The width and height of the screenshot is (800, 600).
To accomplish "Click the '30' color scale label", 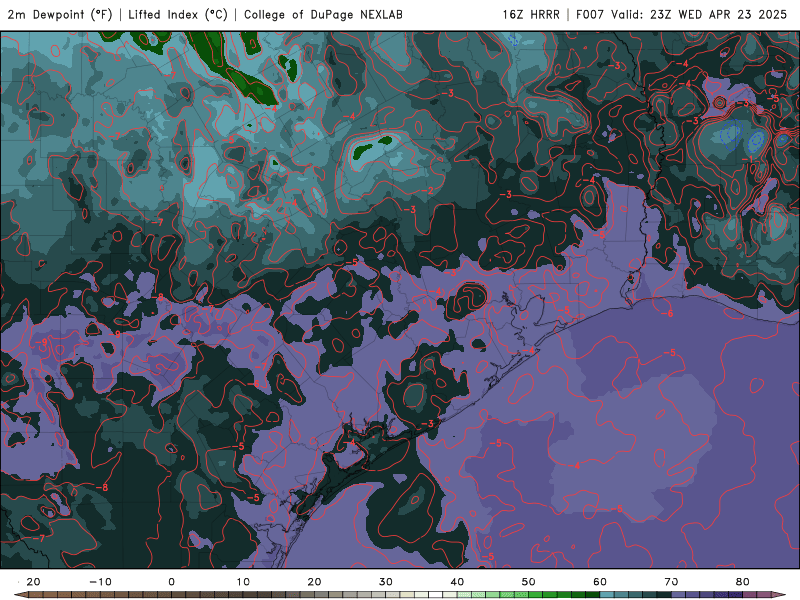I will (386, 582).
